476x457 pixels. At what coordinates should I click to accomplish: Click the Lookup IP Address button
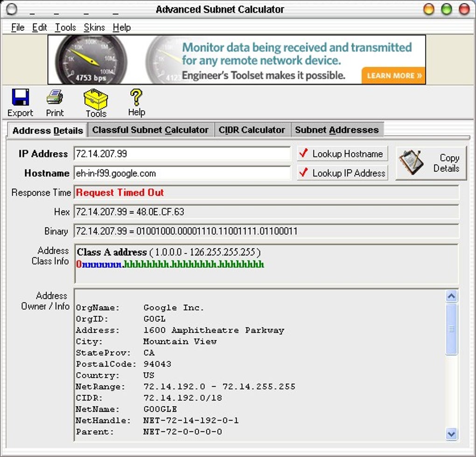click(x=342, y=173)
